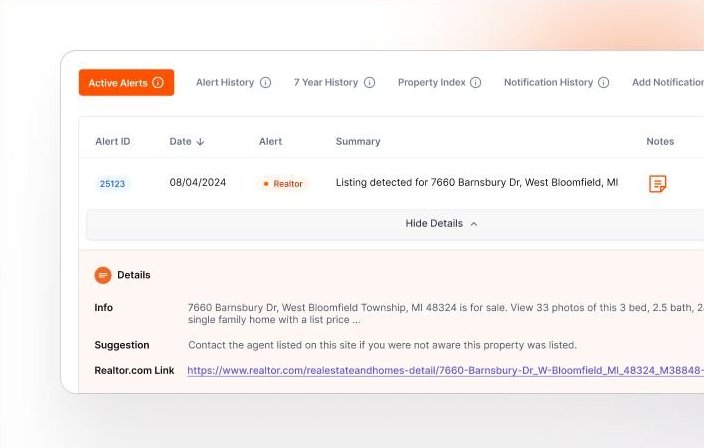The height and width of the screenshot is (448, 704).
Task: Open the Notification History tab
Action: pyautogui.click(x=548, y=83)
